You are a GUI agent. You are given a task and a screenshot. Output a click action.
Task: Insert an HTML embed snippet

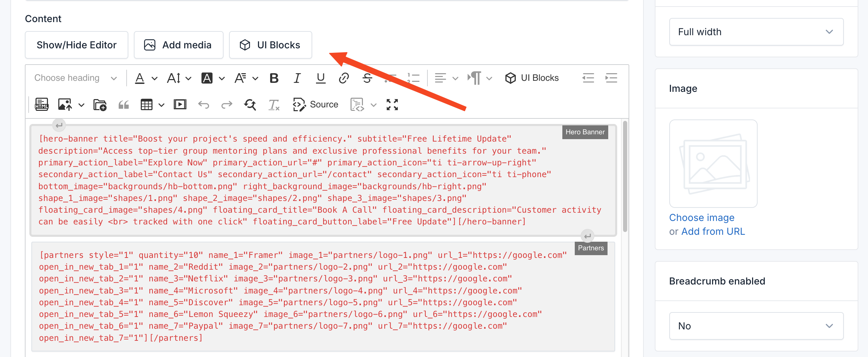(x=41, y=104)
